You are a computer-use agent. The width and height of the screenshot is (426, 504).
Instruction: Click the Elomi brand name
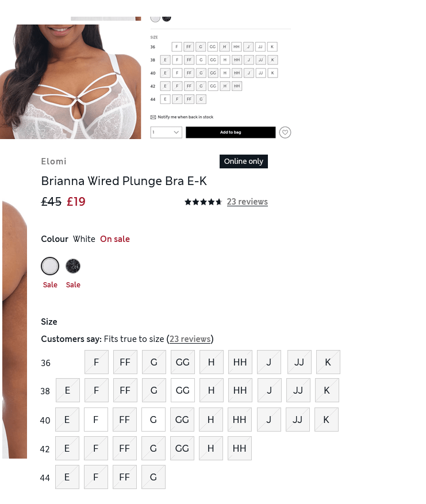click(x=53, y=161)
